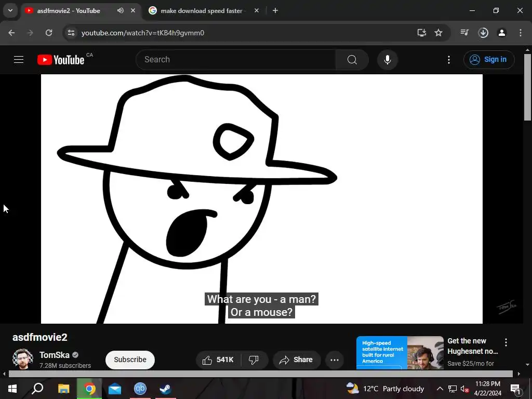Screen dimensions: 532x399
Task: Open Chrome media controls icon
Action: [464, 33]
